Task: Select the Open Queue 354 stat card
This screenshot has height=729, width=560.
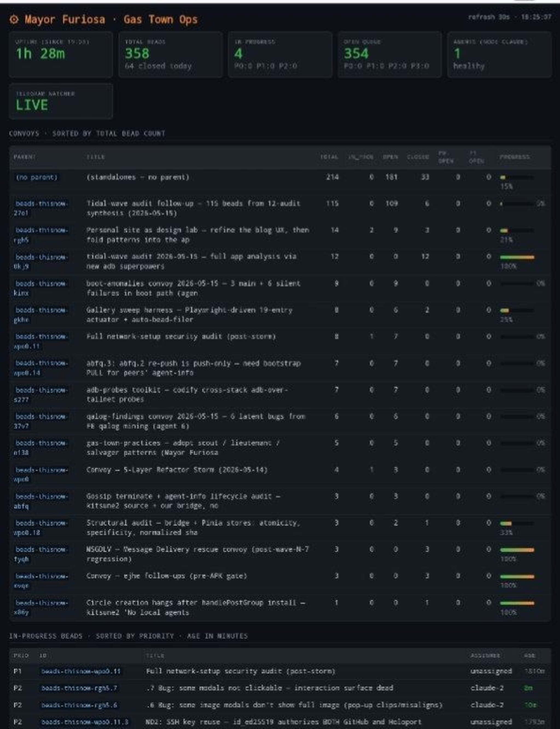Action: pyautogui.click(x=389, y=54)
